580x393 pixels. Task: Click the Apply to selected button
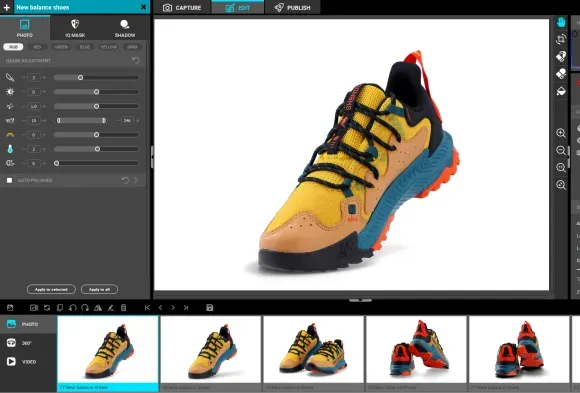point(51,289)
